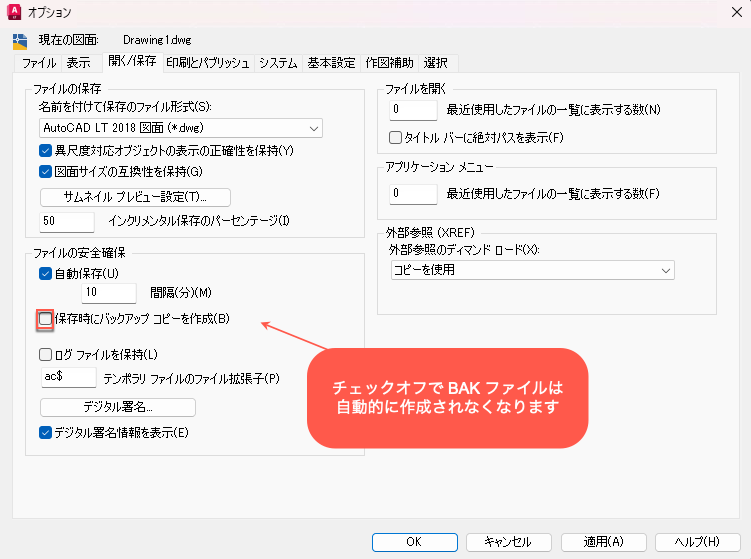Click the ヘルプ(H) button

click(x=697, y=542)
